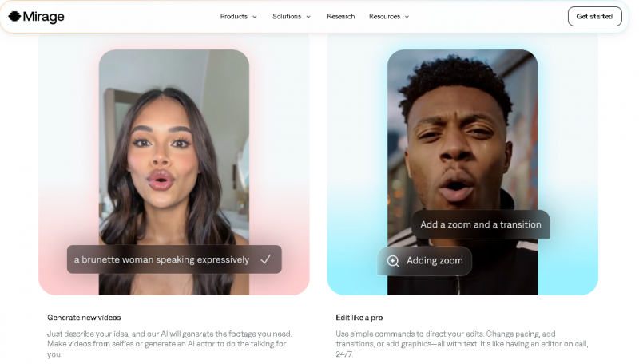Image resolution: width=639 pixels, height=364 pixels.
Task: Select the Solutions nav text
Action: (x=287, y=17)
